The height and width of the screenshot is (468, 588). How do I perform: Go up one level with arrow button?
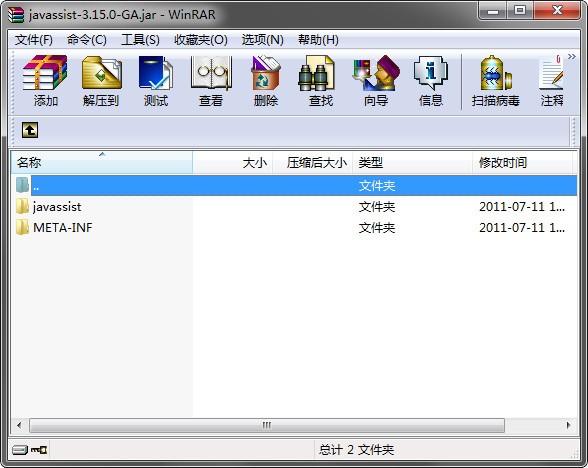click(x=30, y=130)
